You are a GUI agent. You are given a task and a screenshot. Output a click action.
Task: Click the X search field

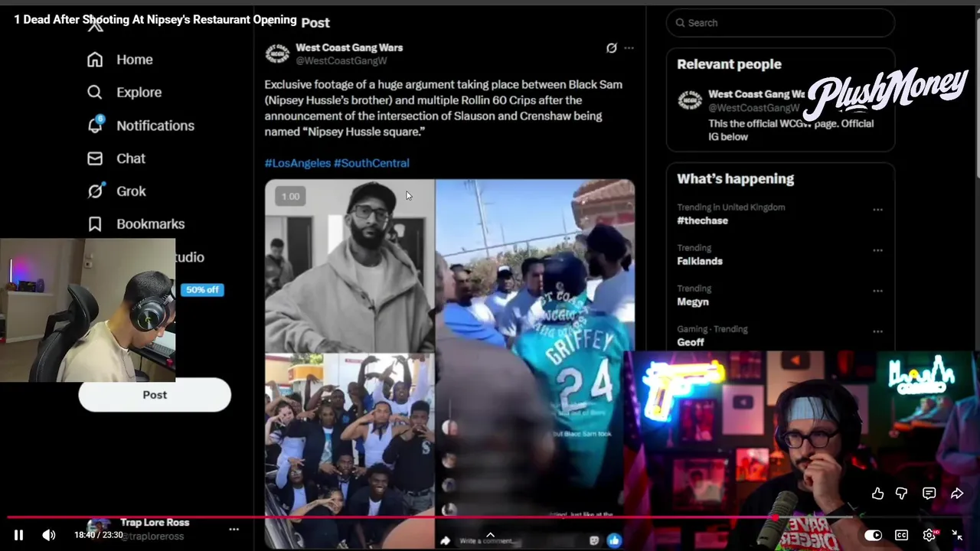point(780,23)
